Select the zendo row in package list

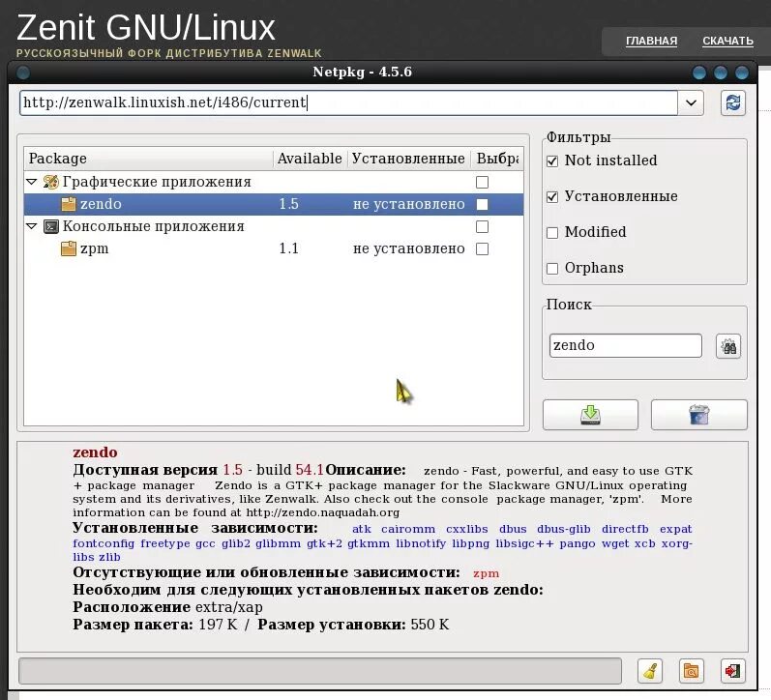click(274, 204)
